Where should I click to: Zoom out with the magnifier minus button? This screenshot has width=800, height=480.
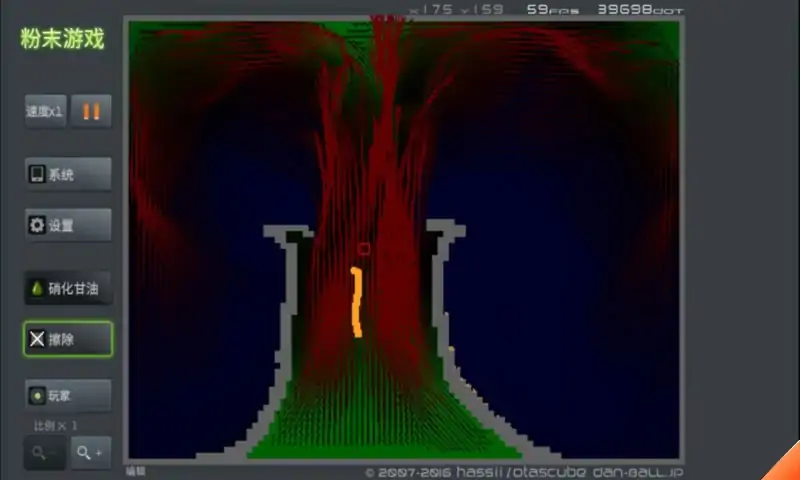point(44,453)
